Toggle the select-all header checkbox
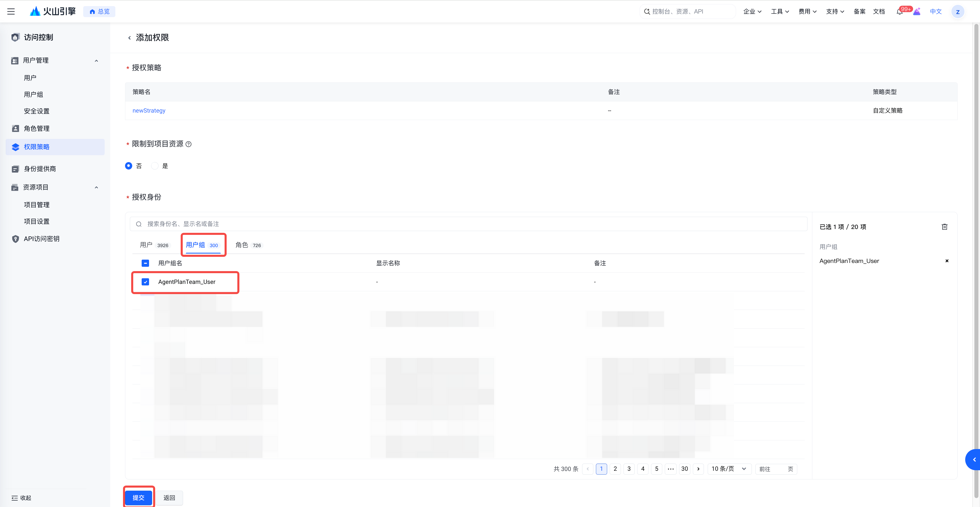 pos(145,263)
